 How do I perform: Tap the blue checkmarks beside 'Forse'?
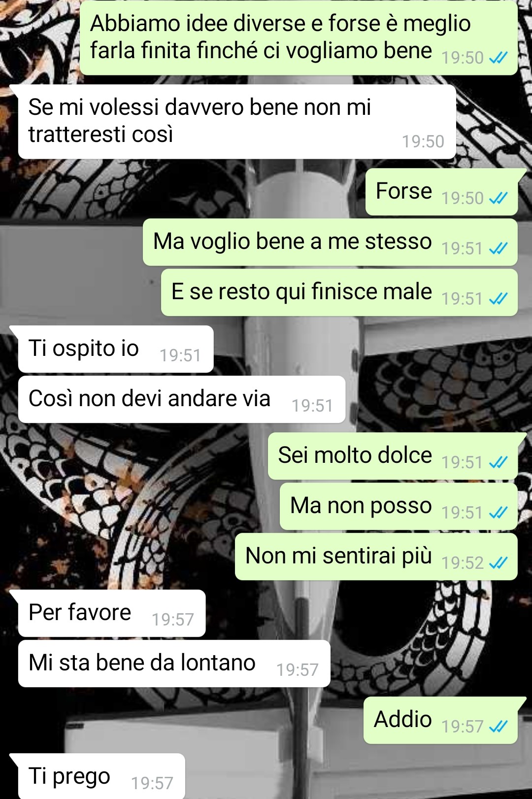498,198
